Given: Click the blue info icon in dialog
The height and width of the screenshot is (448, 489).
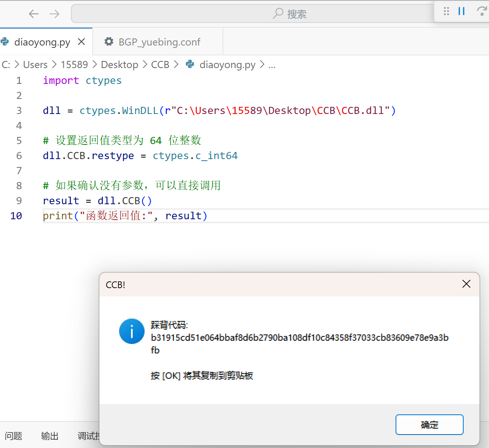Looking at the screenshot, I should pyautogui.click(x=131, y=331).
